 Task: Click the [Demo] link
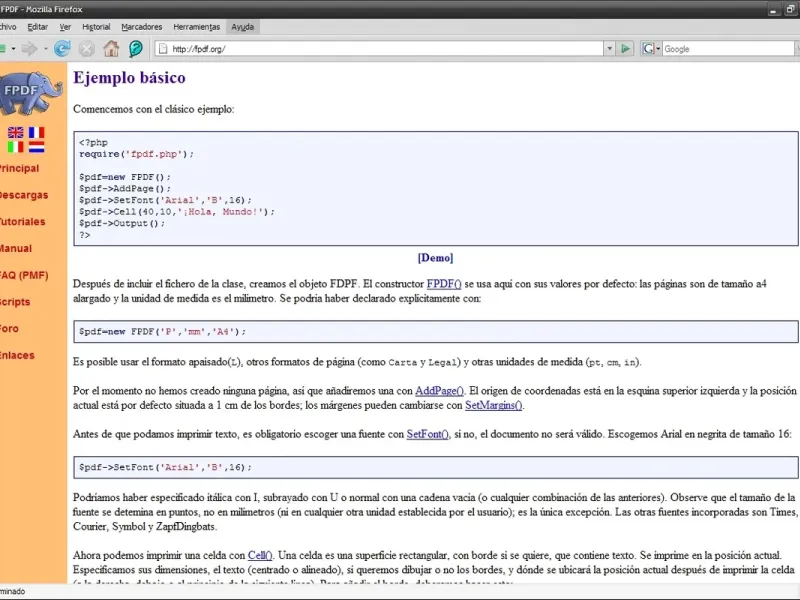(435, 258)
